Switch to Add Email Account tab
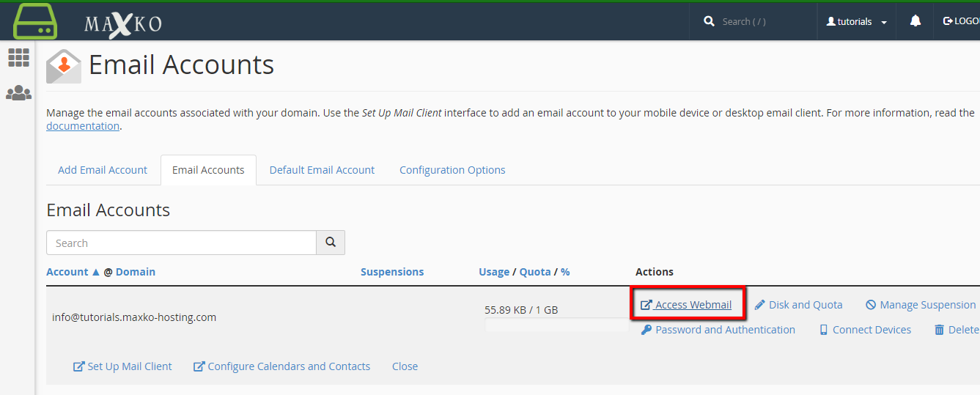Viewport: 980px width, 395px height. click(x=103, y=170)
